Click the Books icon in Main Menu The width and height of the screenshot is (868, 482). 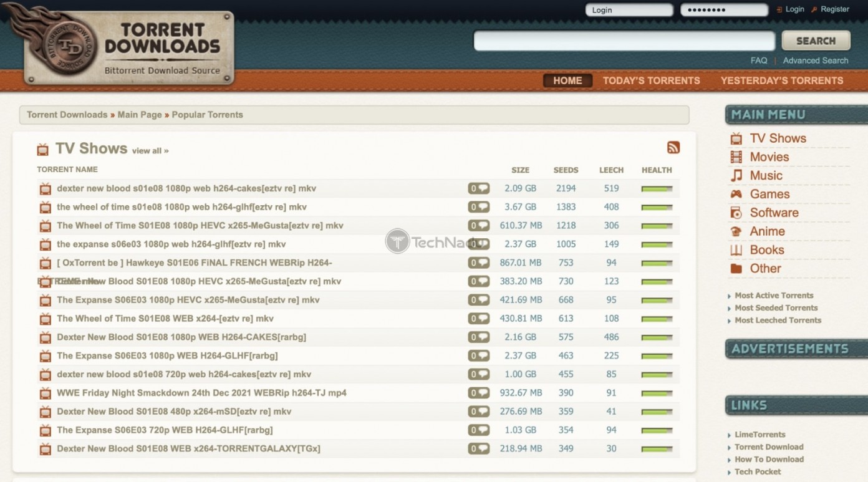coord(736,250)
